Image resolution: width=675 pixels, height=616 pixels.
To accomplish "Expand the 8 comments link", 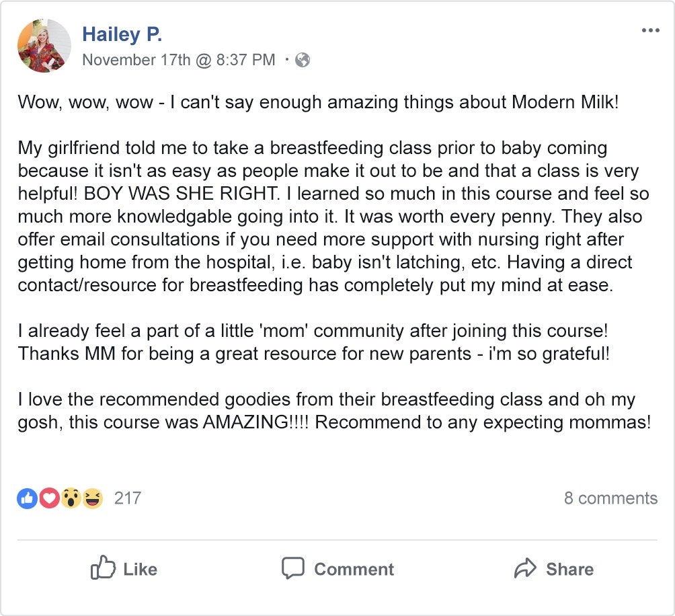I will coord(610,498).
